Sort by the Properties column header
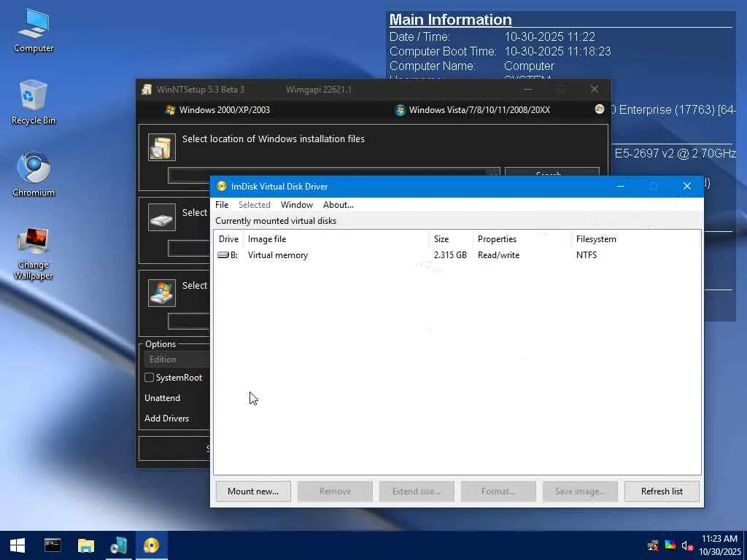The image size is (747, 560). click(x=522, y=239)
